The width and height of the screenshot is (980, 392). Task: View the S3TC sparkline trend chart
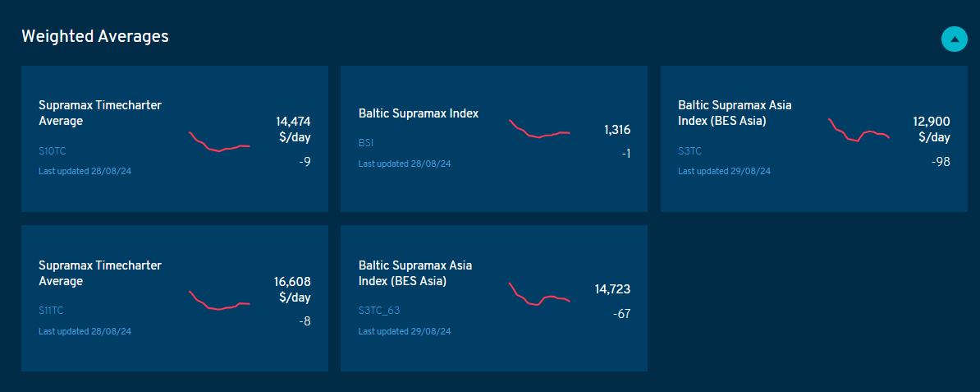tap(859, 131)
